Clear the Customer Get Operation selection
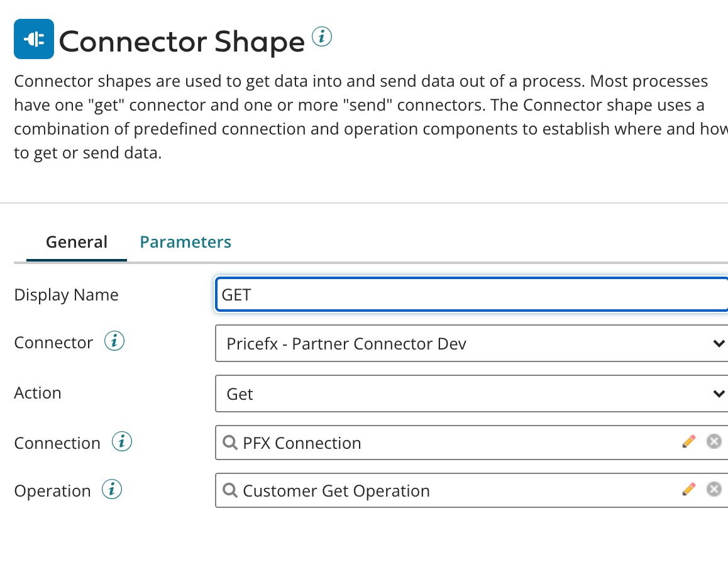Viewport: 728px width, 567px height. pos(714,488)
